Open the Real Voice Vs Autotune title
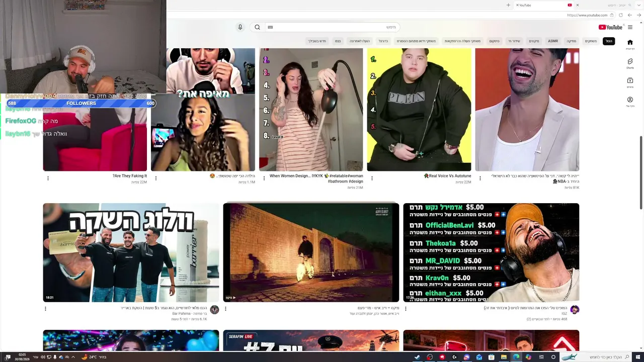The image size is (644, 362). tap(448, 176)
